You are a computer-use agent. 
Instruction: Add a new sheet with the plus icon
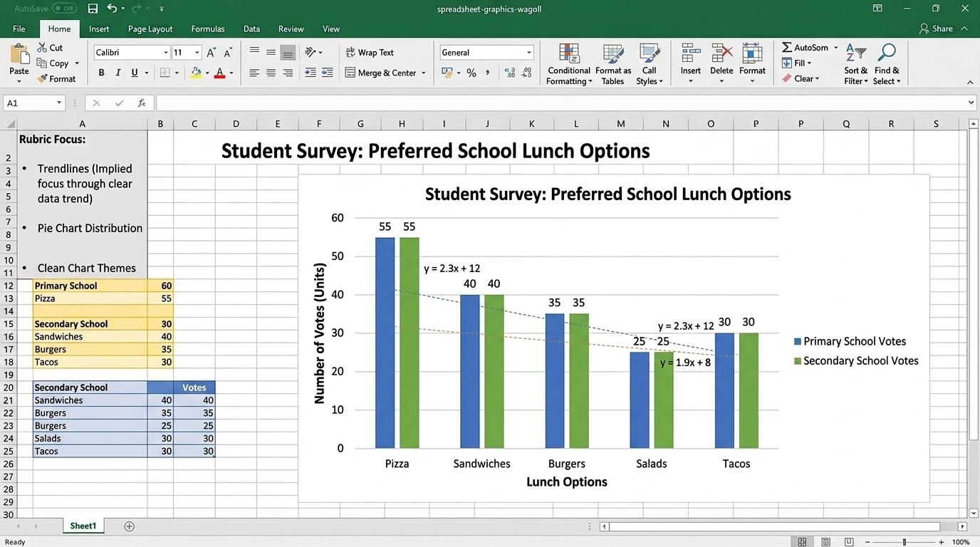pyautogui.click(x=129, y=526)
